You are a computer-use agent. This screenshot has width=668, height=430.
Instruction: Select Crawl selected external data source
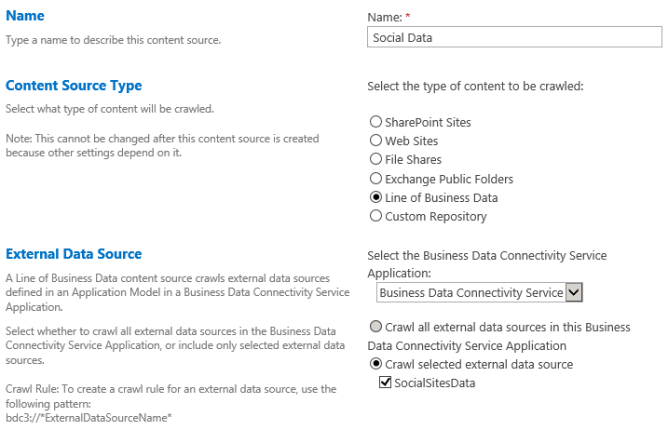pyautogui.click(x=376, y=364)
